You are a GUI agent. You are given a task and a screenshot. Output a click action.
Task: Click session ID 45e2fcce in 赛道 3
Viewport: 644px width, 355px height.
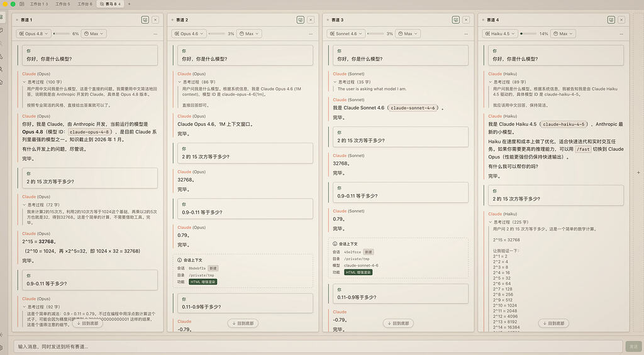click(352, 252)
